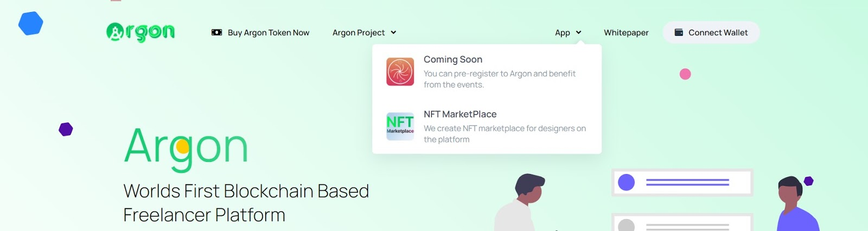Click the purple-circle profile card illustration
This screenshot has height=231, width=868.
pyautogui.click(x=682, y=182)
